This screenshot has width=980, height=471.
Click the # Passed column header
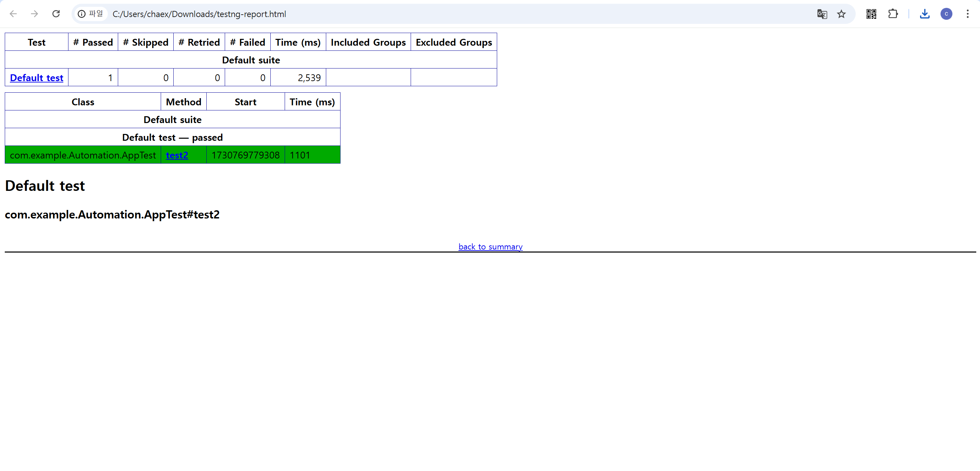(x=93, y=42)
